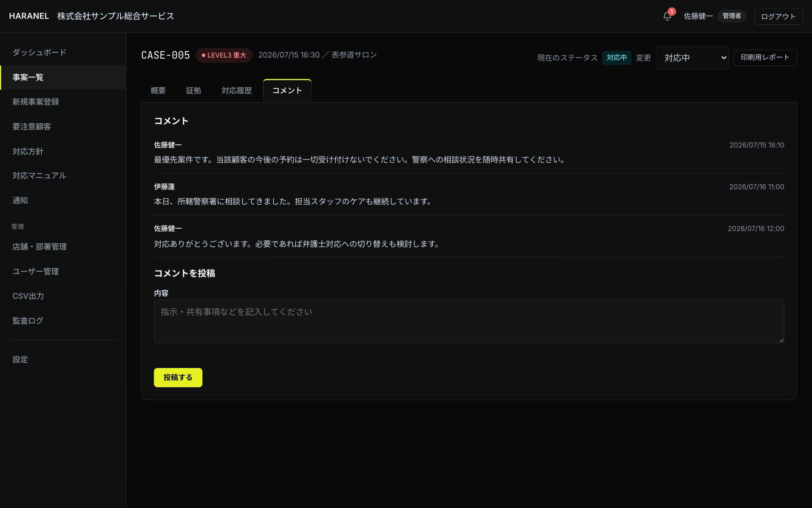Click the 2026/07/15 16:30 ／ 表参道サロン text

point(318,55)
